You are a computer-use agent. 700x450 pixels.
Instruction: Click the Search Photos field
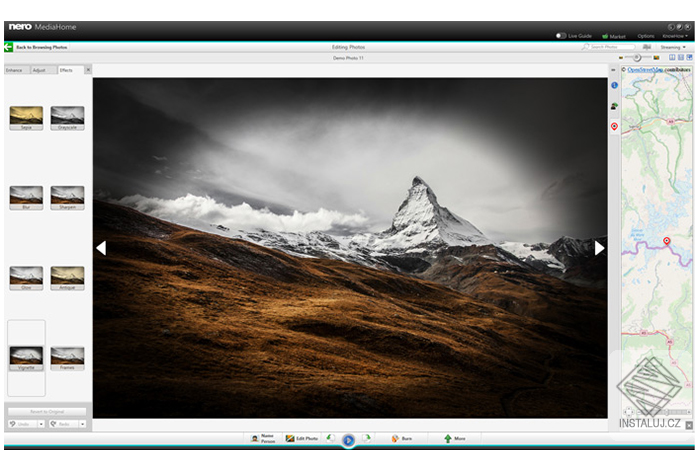tap(612, 47)
